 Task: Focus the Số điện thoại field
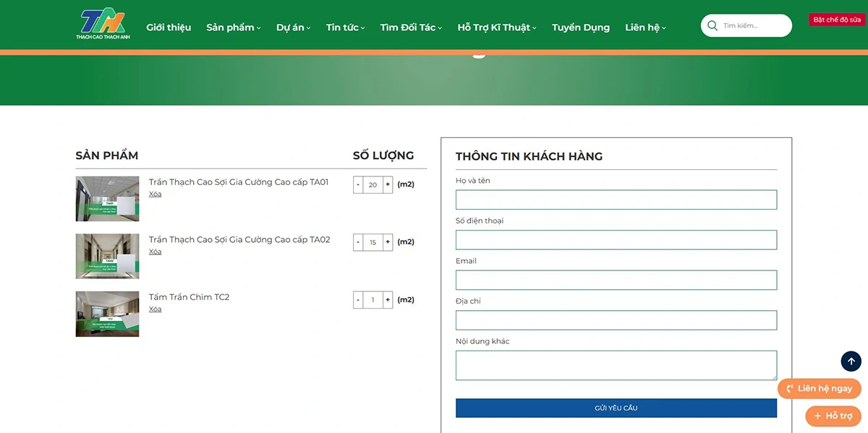pos(616,240)
